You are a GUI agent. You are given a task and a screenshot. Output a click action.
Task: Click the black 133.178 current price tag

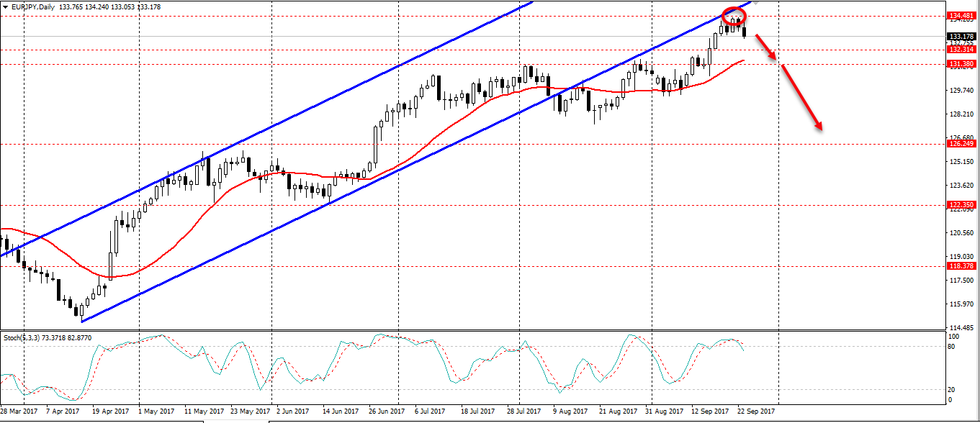[x=962, y=36]
